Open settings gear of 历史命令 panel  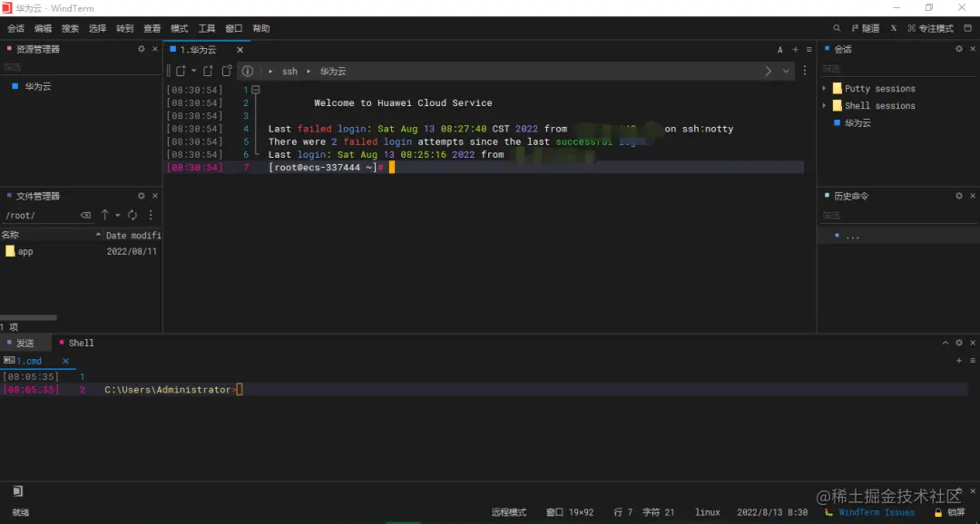pos(959,196)
